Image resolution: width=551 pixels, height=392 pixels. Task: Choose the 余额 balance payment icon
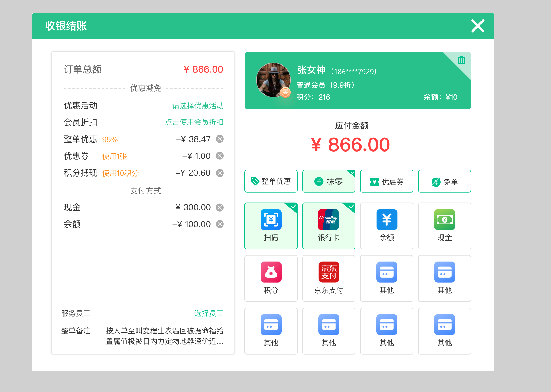coord(387,226)
